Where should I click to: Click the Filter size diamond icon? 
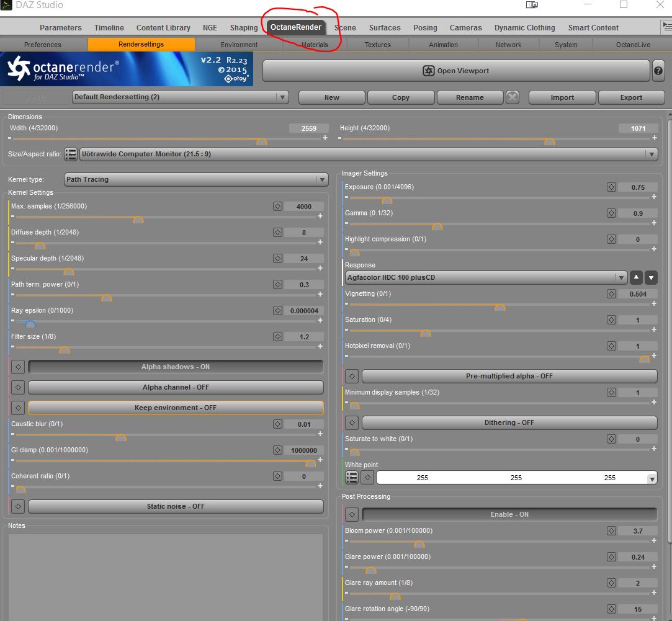pyautogui.click(x=277, y=336)
